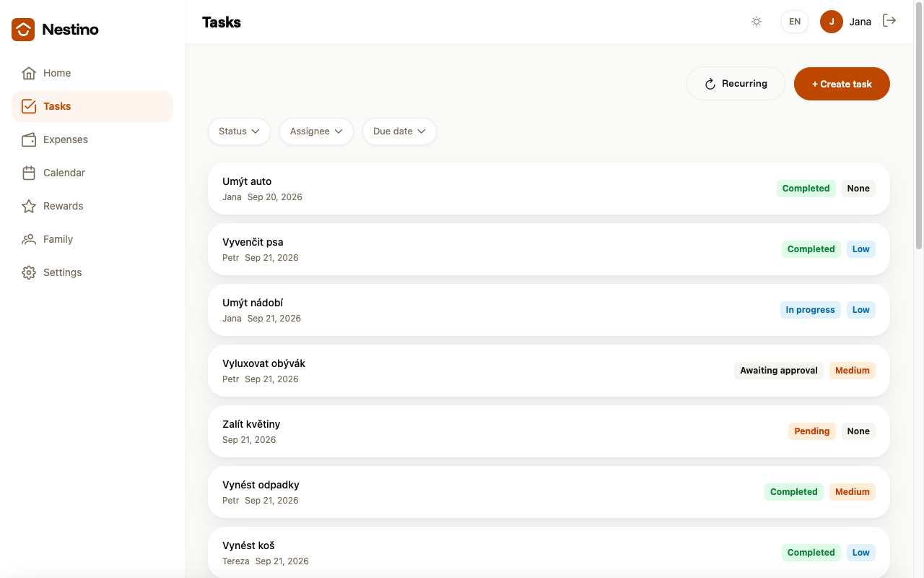Open the Recurring tasks label
The height and width of the screenshot is (578, 924).
tap(744, 84)
